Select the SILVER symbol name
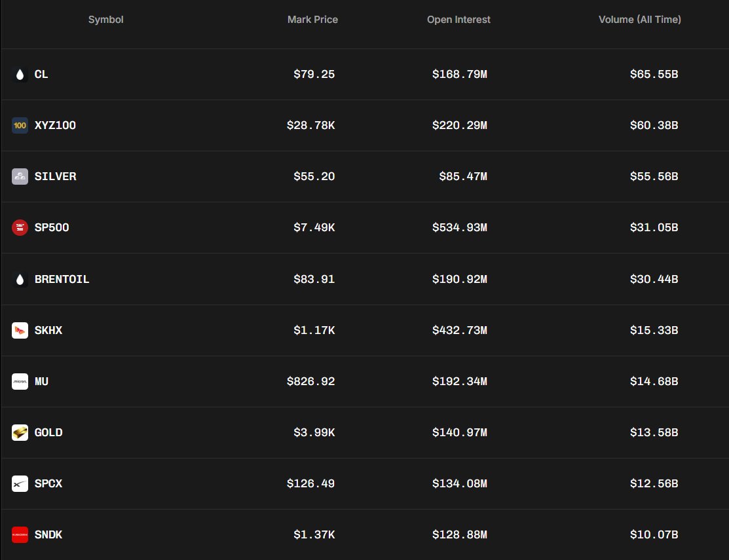729x560 pixels. (x=55, y=177)
